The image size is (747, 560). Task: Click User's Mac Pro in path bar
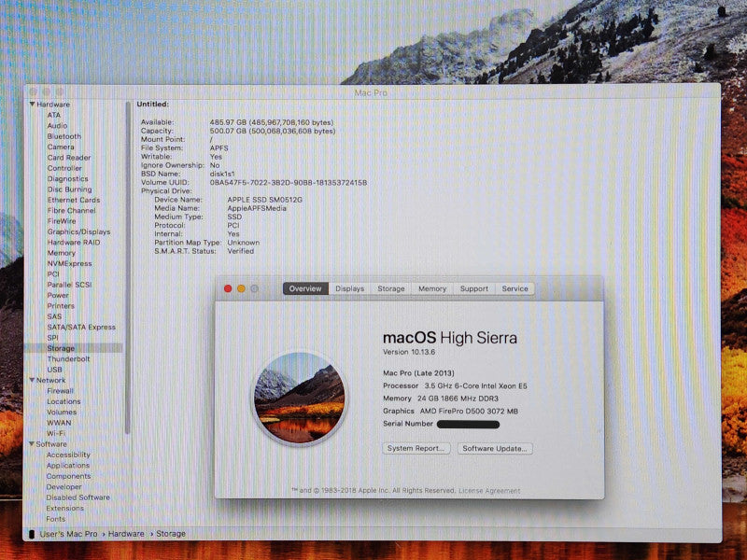pyautogui.click(x=68, y=534)
